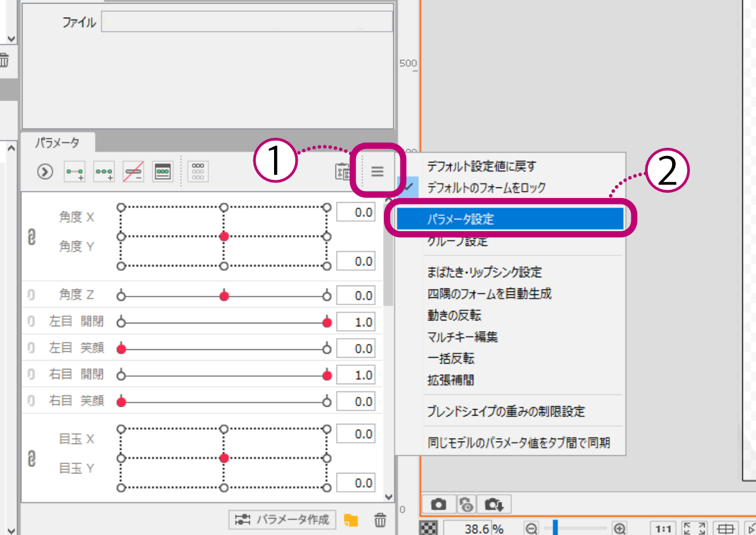Click the 右目 開閉 value field
The width and height of the screenshot is (756, 535).
(356, 375)
